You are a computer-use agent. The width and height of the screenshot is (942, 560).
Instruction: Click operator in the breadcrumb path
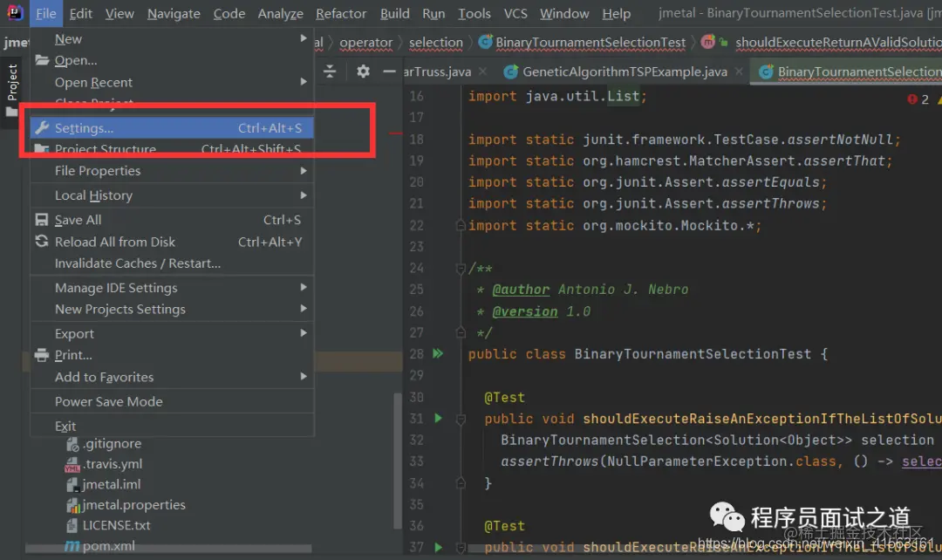tap(365, 43)
